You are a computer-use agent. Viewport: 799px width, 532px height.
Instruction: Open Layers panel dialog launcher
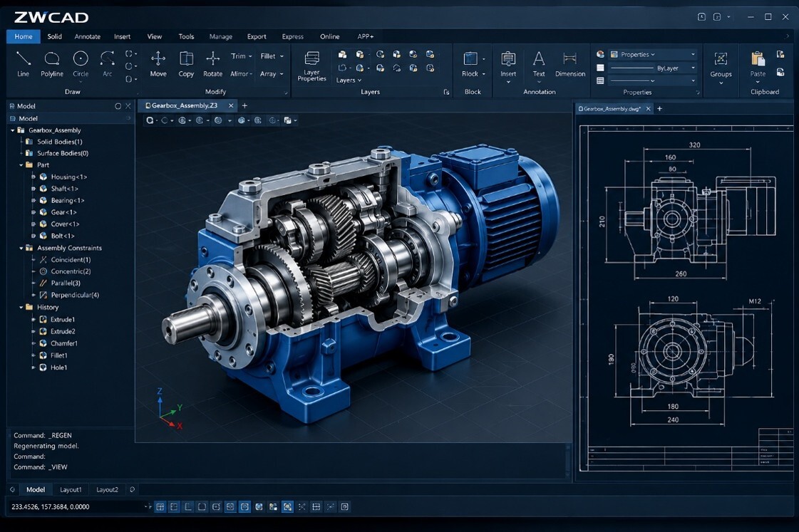[x=446, y=92]
